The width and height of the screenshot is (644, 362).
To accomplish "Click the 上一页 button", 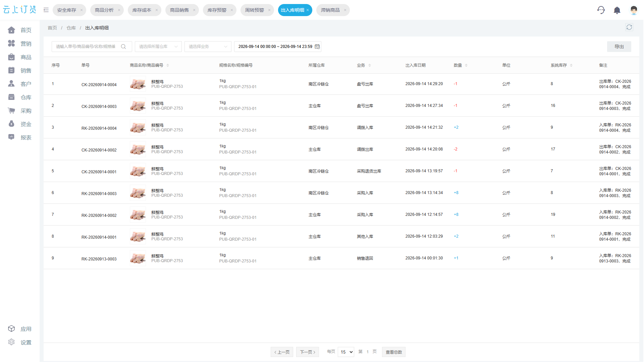I will (x=282, y=352).
